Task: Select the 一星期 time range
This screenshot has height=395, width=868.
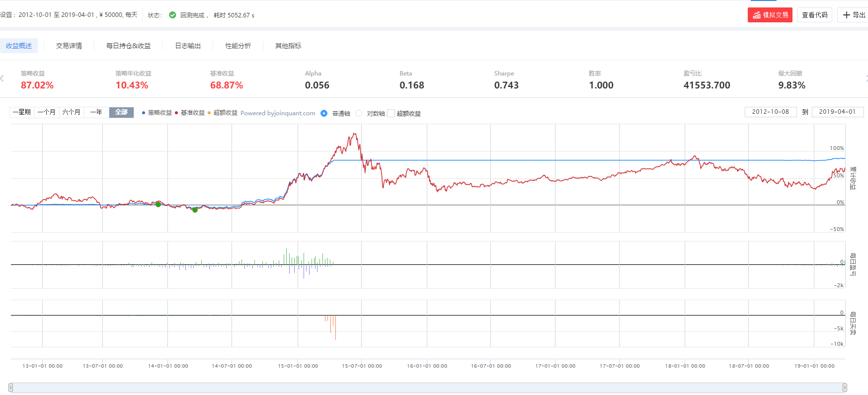Action: click(22, 112)
